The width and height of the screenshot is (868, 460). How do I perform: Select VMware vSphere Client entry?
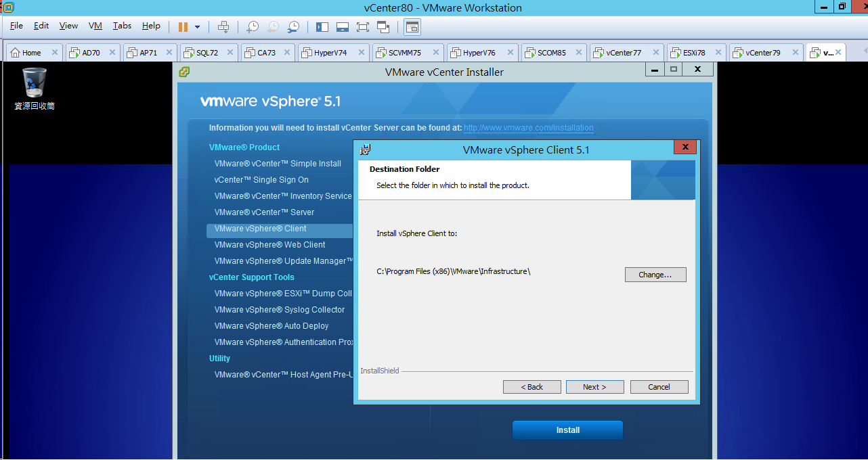point(280,229)
